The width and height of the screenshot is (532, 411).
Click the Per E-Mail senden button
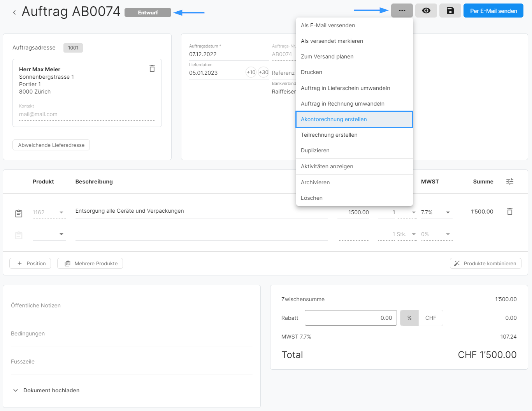493,11
